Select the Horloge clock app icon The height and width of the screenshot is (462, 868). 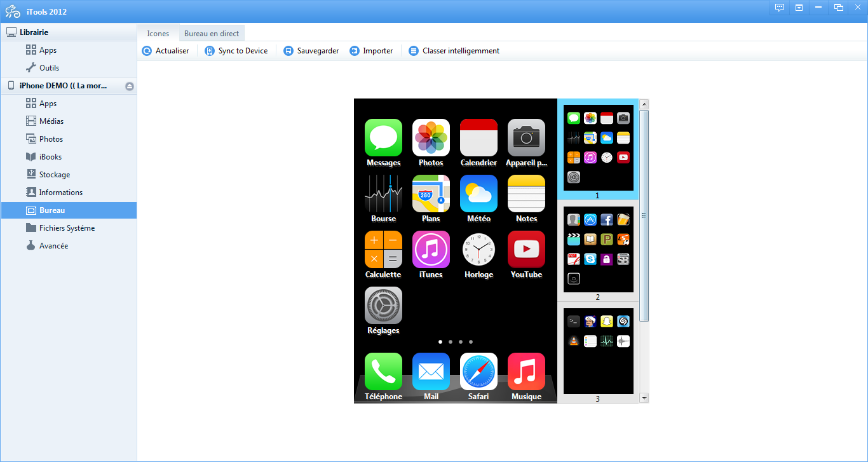pyautogui.click(x=478, y=249)
